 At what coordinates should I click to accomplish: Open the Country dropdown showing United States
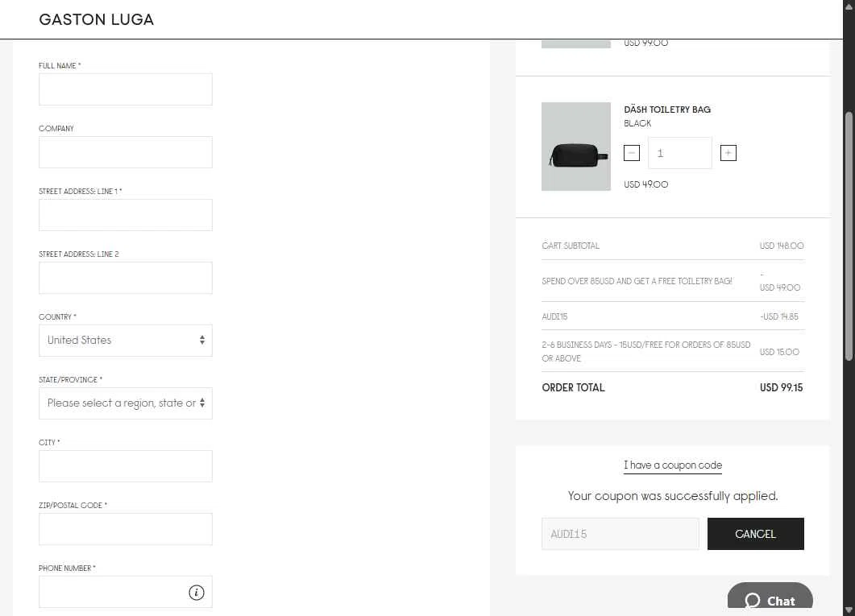click(x=126, y=341)
